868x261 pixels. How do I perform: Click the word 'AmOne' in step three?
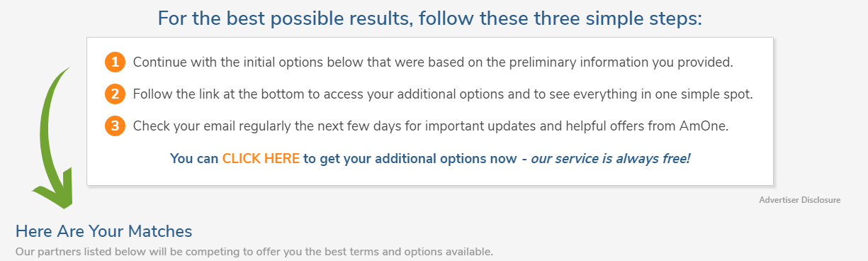click(709, 126)
